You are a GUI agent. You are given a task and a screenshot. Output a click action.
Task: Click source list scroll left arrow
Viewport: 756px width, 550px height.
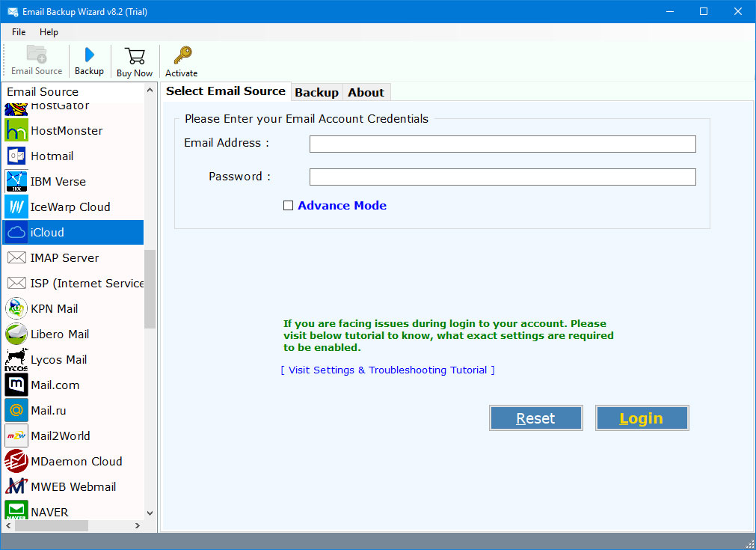[x=8, y=525]
